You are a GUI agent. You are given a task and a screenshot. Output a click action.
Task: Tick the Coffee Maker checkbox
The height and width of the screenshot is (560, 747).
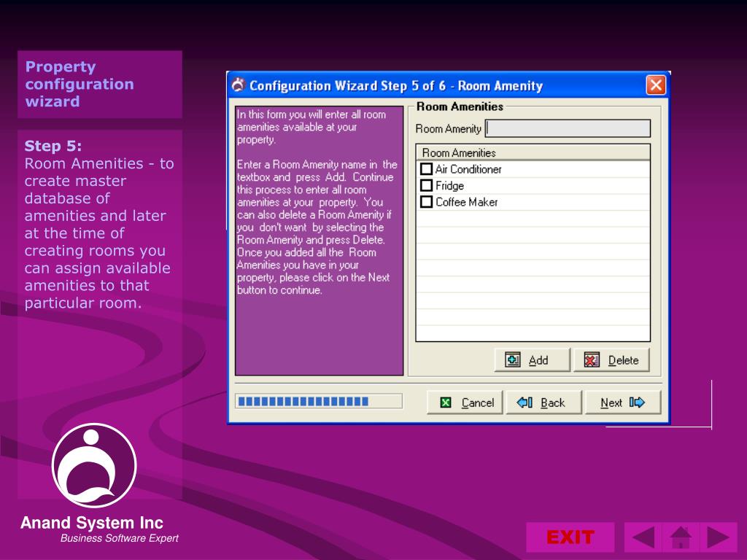426,202
